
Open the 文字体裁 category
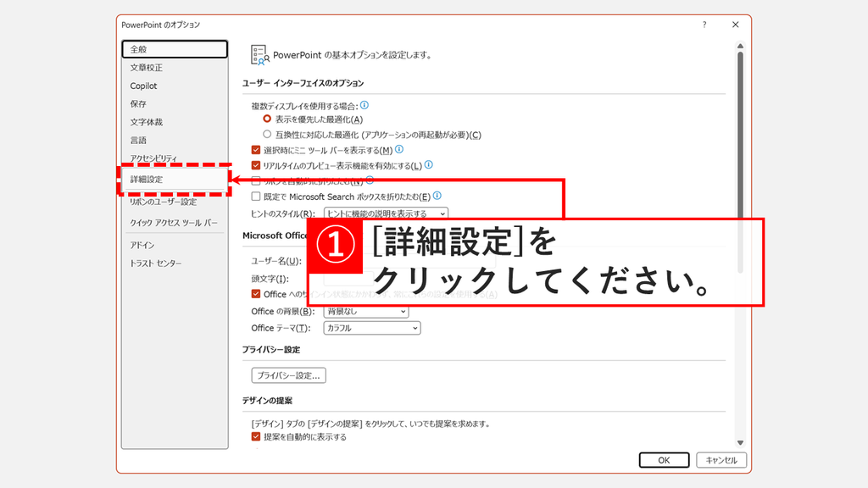[175, 122]
